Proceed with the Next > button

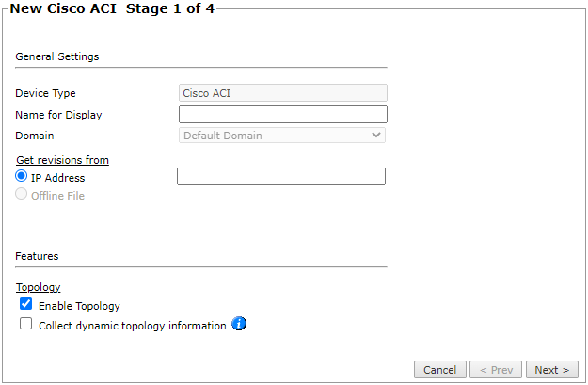(552, 370)
